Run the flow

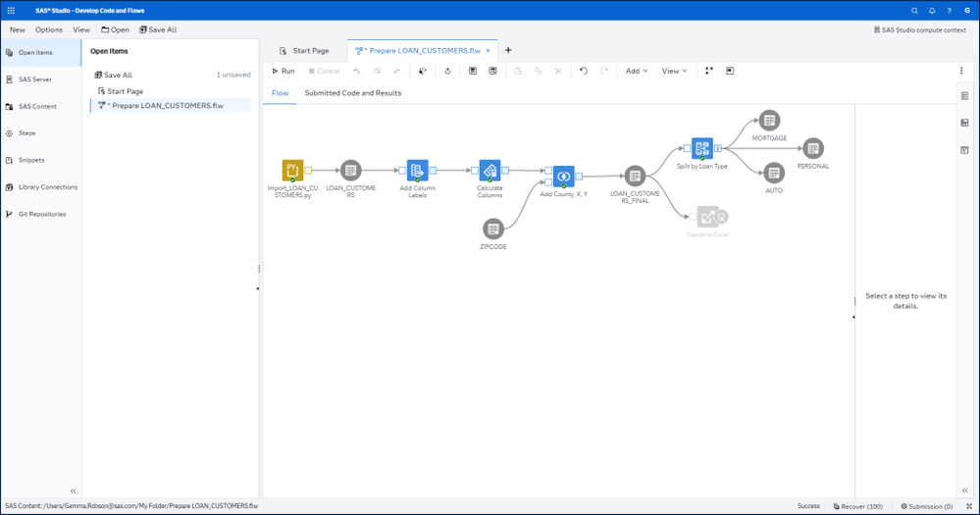pos(284,72)
